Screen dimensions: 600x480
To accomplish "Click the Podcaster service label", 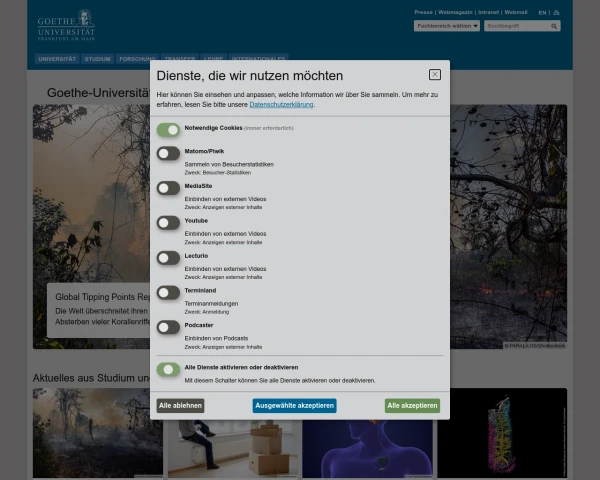I will [199, 325].
